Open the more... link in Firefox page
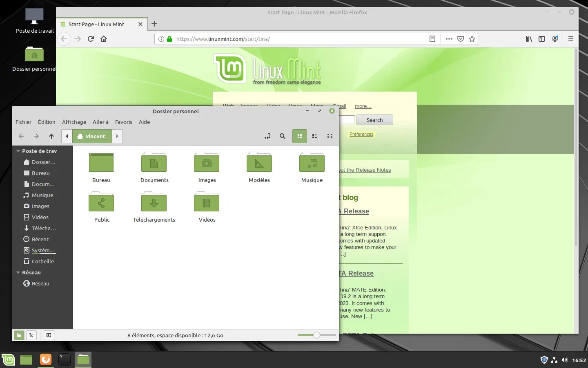 (x=363, y=106)
